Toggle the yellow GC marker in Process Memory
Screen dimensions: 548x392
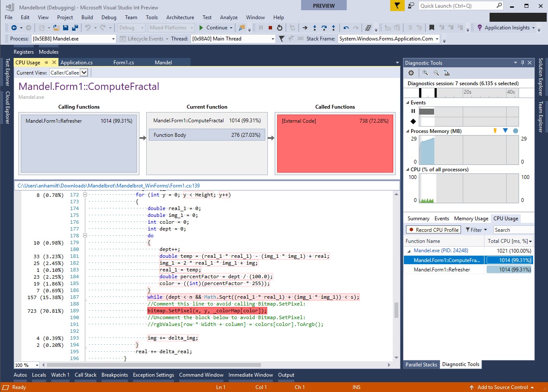[495, 131]
